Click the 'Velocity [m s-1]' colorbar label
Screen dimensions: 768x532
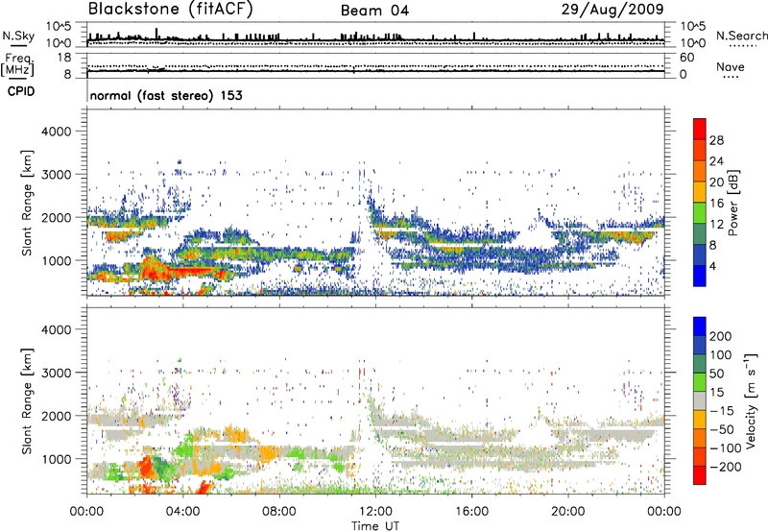click(x=751, y=400)
